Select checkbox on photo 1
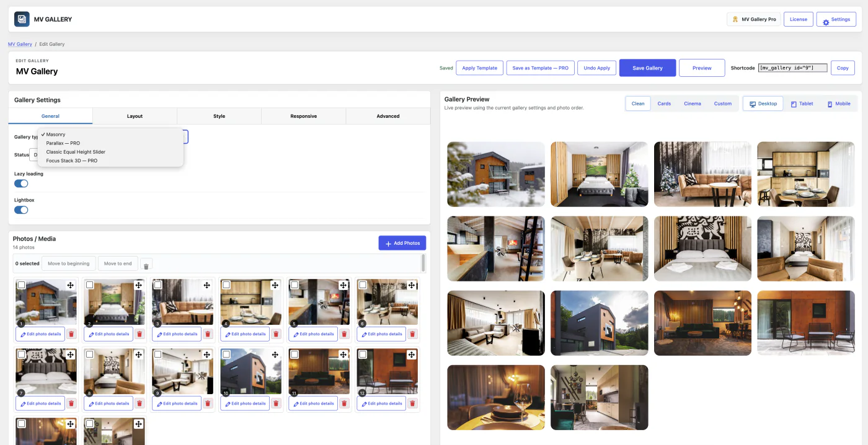The image size is (868, 445). (22, 285)
